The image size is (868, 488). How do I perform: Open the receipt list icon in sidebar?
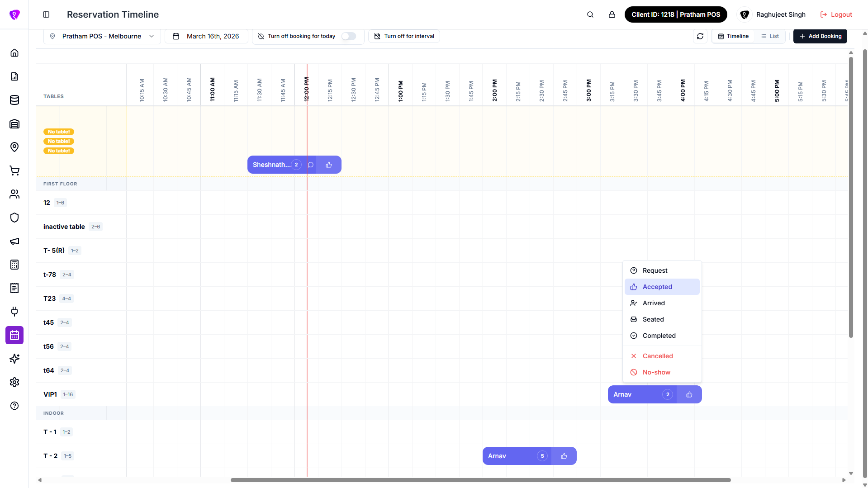pos(14,288)
